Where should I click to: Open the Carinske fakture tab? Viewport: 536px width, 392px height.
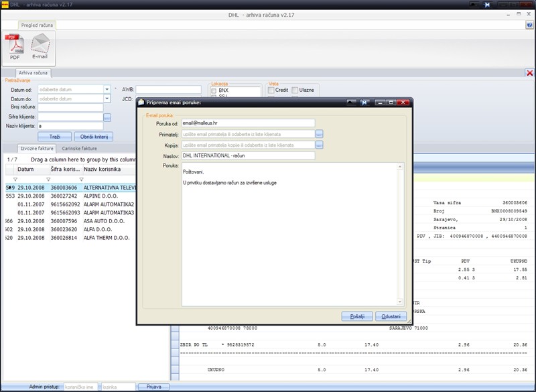79,148
